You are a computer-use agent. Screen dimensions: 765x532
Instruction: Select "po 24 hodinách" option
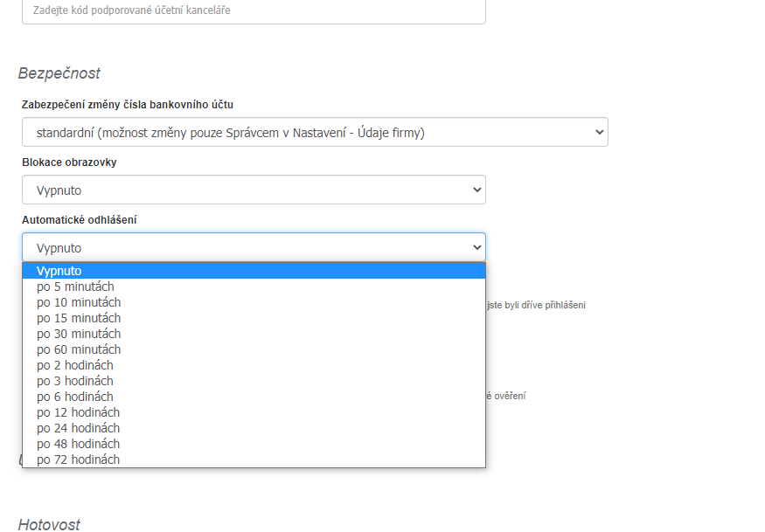[79, 428]
